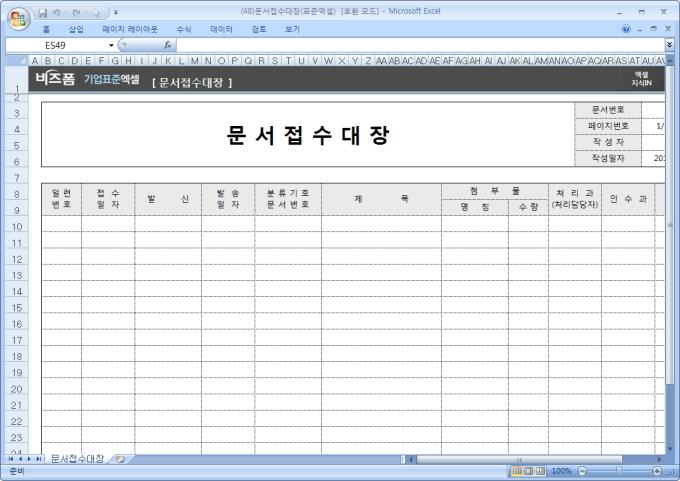Screen dimensions: 680x481
Task: Expand the formula bar with double chevron
Action: coord(669,45)
